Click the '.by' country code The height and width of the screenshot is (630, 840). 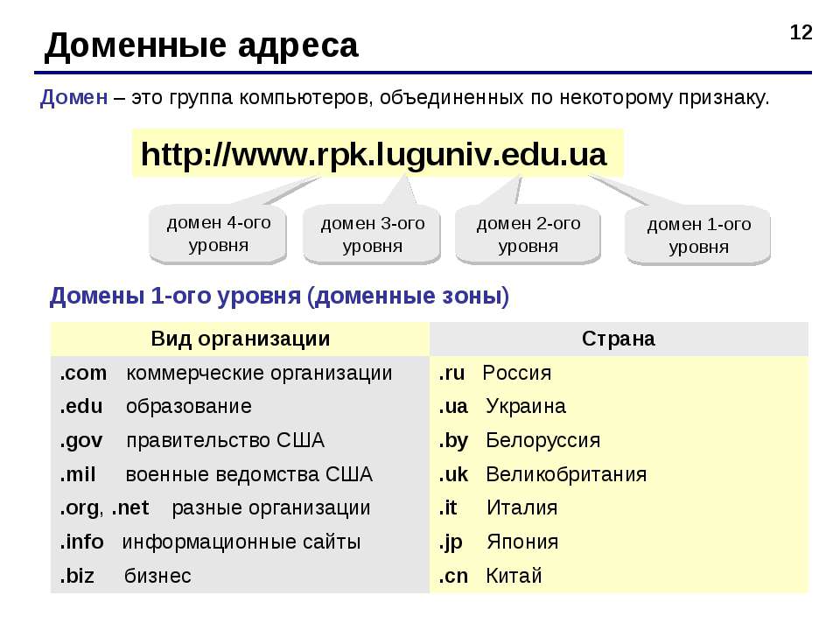click(453, 441)
